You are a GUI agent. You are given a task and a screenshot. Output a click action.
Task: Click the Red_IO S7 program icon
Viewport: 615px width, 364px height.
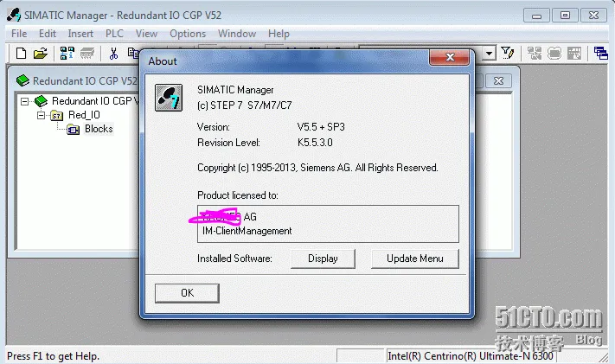[x=57, y=115]
